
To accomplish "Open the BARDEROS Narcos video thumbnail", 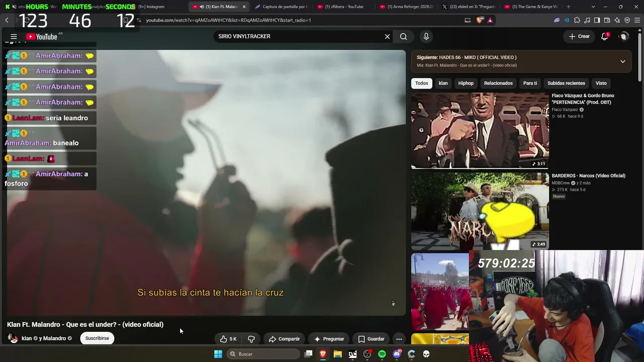I will pos(480,211).
